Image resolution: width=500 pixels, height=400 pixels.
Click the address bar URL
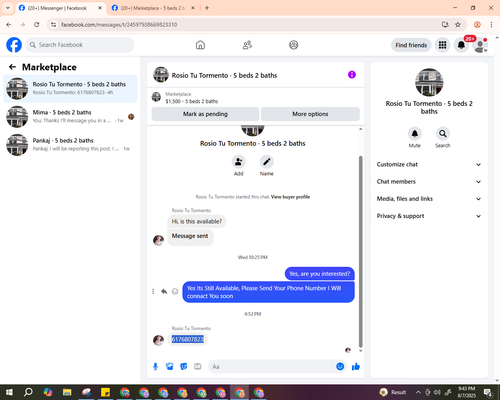coord(119,25)
